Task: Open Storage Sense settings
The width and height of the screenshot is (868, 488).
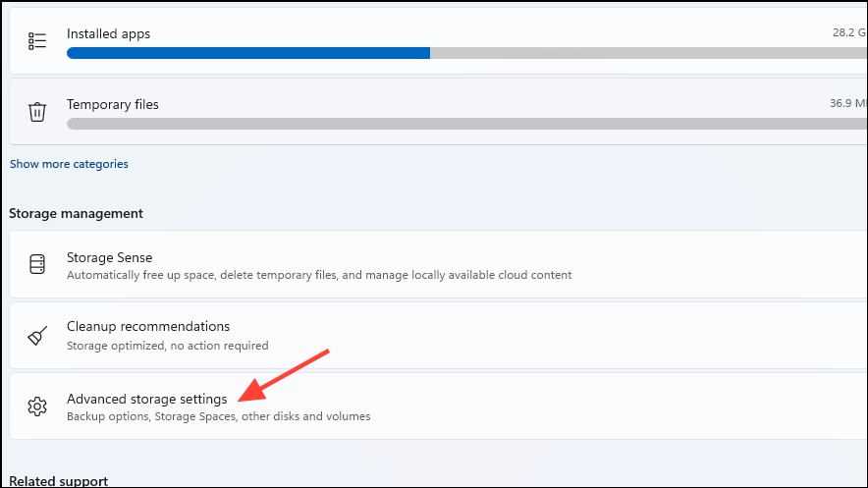Action: [x=438, y=264]
